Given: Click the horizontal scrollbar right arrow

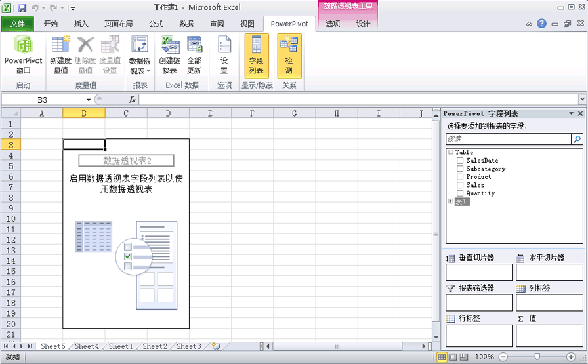Looking at the screenshot, I should coord(424,346).
